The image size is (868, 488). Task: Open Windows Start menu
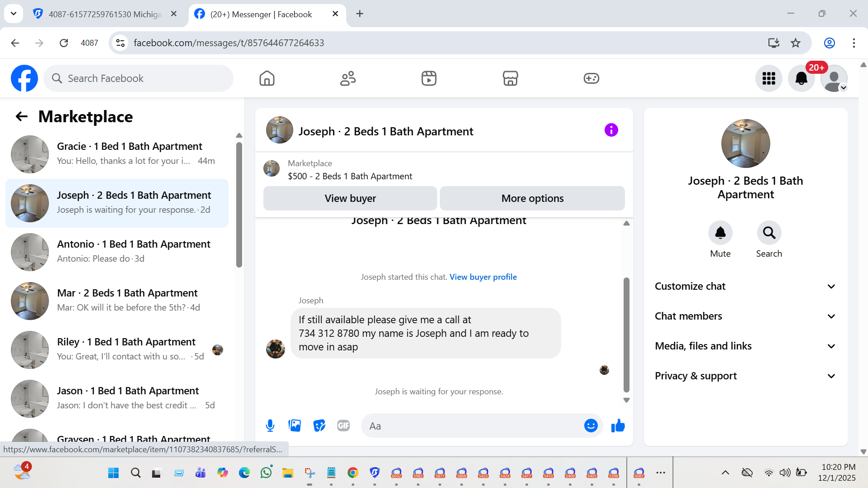tap(113, 473)
